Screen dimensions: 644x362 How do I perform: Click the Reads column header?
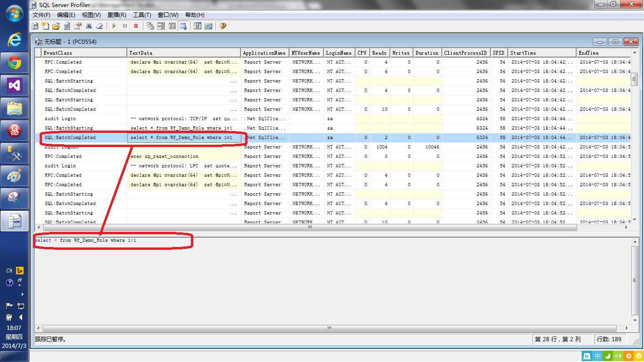(x=380, y=53)
